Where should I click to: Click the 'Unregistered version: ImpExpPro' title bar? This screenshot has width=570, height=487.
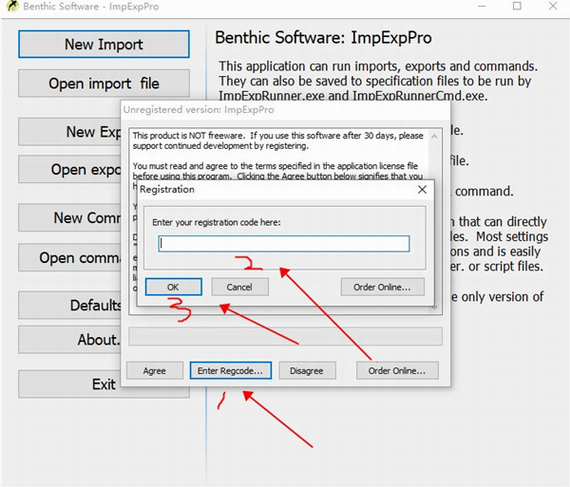click(286, 110)
